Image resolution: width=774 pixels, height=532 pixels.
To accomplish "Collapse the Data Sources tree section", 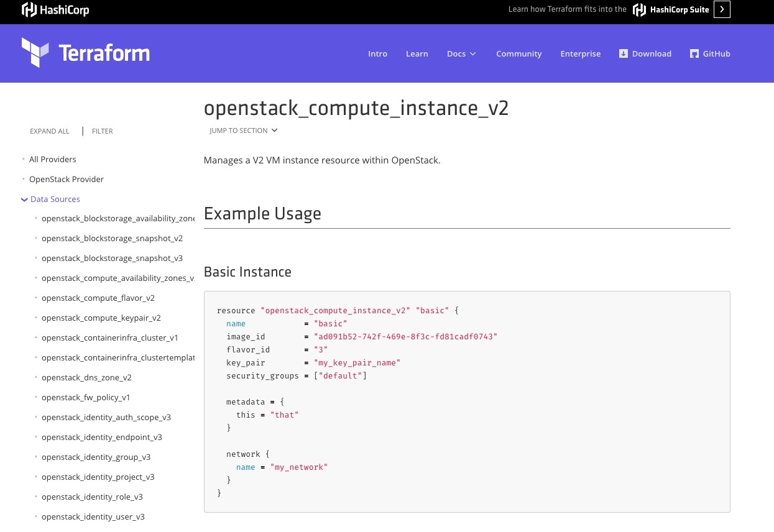I will [24, 199].
